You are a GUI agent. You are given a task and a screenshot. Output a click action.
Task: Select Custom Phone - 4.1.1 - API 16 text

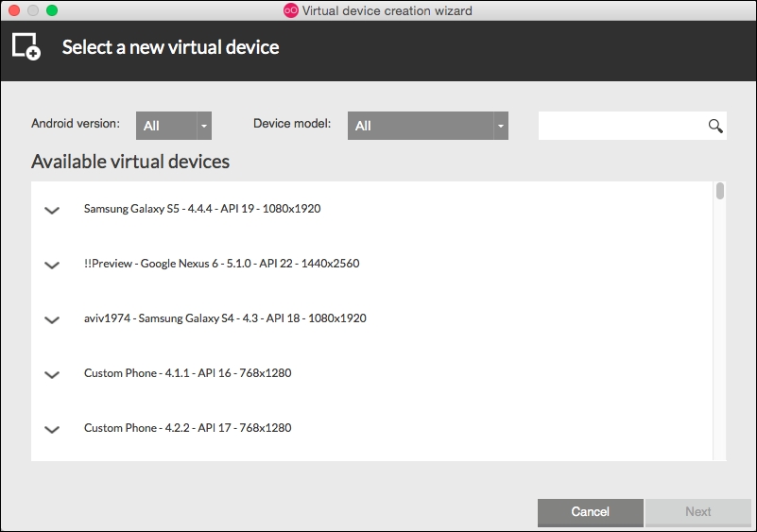click(x=188, y=373)
